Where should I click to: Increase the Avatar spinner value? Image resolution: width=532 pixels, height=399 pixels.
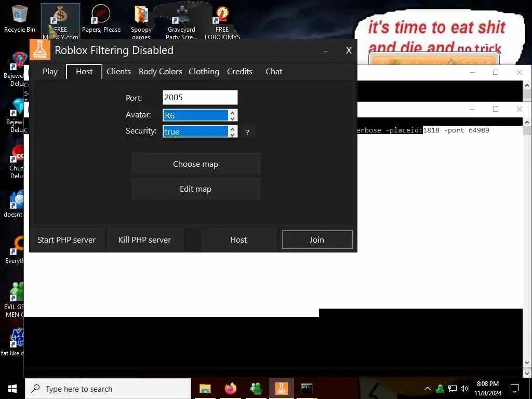232,112
